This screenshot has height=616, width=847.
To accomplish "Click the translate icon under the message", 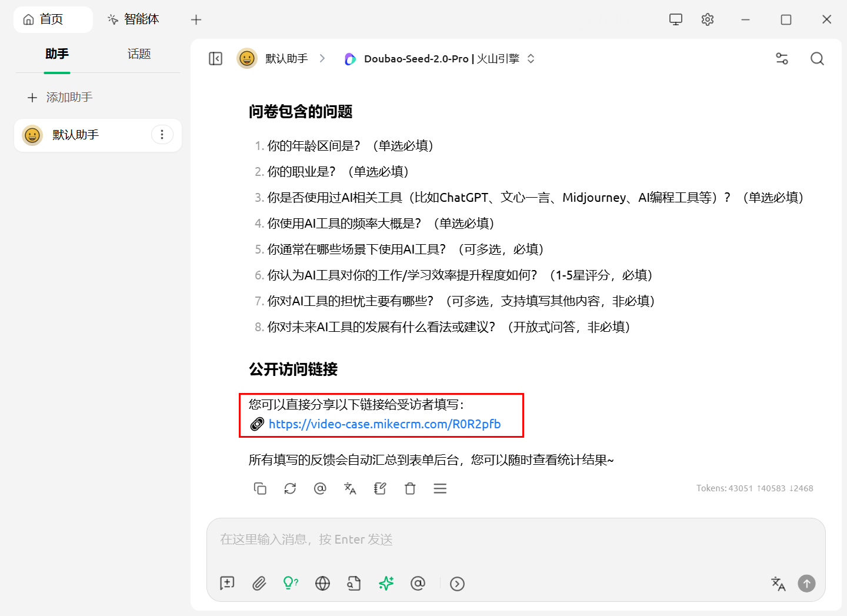I will pyautogui.click(x=350, y=488).
